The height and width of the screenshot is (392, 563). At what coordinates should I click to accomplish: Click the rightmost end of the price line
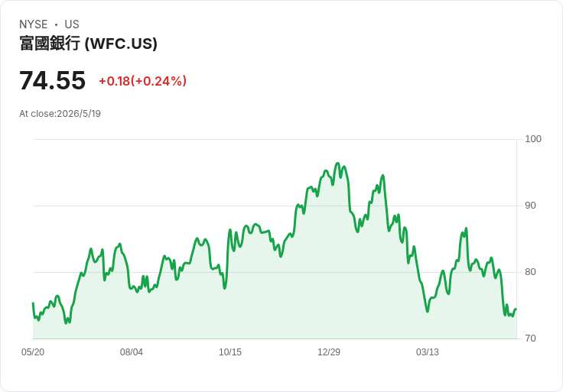pyautogui.click(x=516, y=309)
